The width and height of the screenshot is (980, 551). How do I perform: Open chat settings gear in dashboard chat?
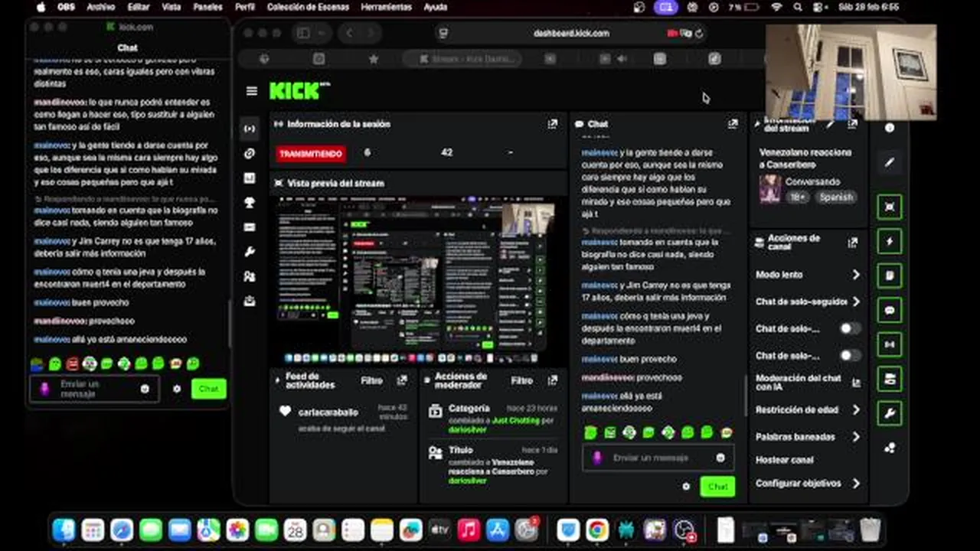coord(686,486)
